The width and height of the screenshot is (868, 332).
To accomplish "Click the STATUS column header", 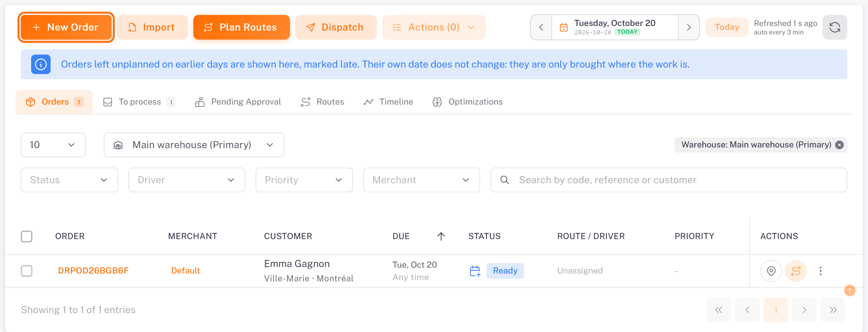I will (484, 236).
